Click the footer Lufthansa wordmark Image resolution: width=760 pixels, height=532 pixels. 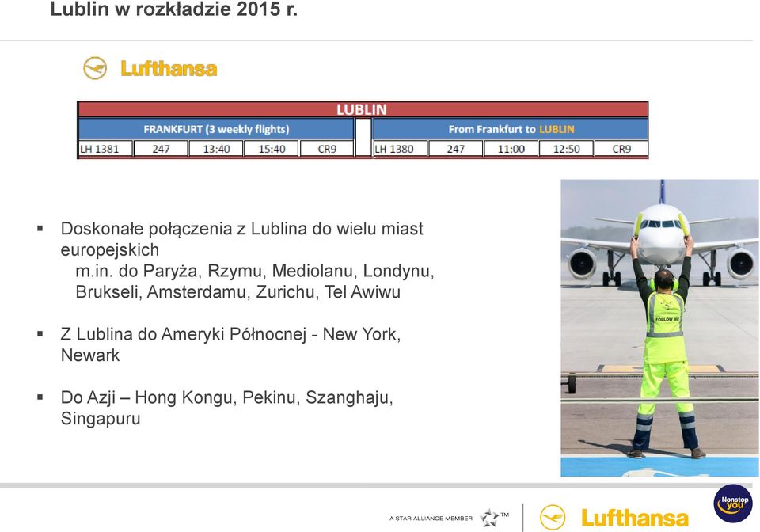pyautogui.click(x=635, y=518)
